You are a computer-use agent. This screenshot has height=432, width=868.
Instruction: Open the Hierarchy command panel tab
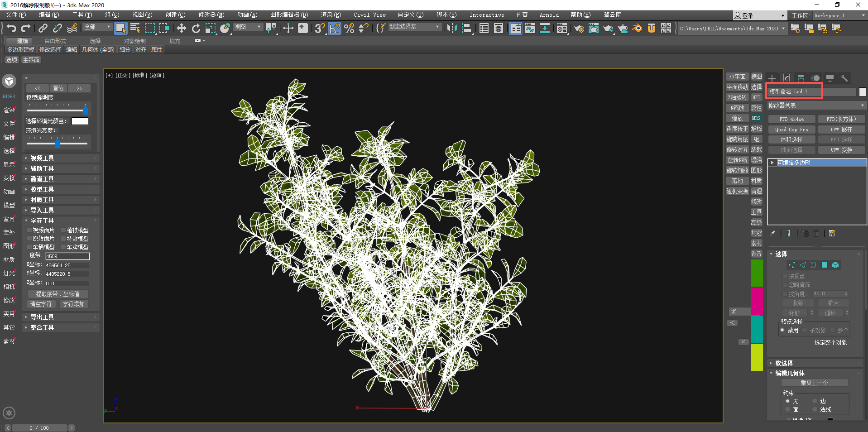801,78
